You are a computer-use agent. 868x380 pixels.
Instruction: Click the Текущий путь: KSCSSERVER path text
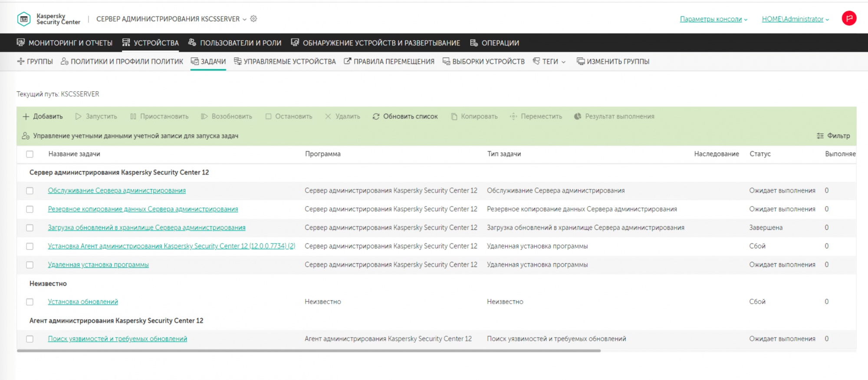coord(58,94)
